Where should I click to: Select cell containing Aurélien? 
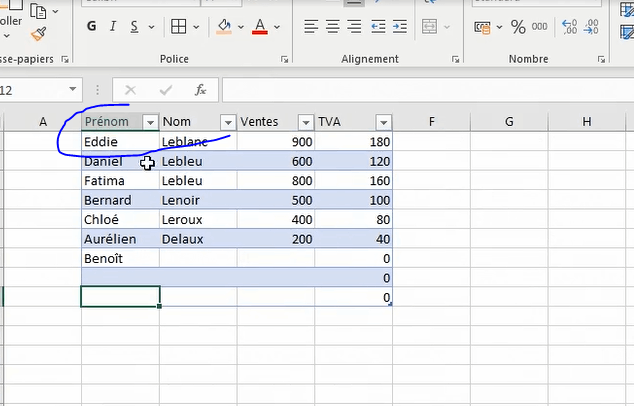pos(120,239)
